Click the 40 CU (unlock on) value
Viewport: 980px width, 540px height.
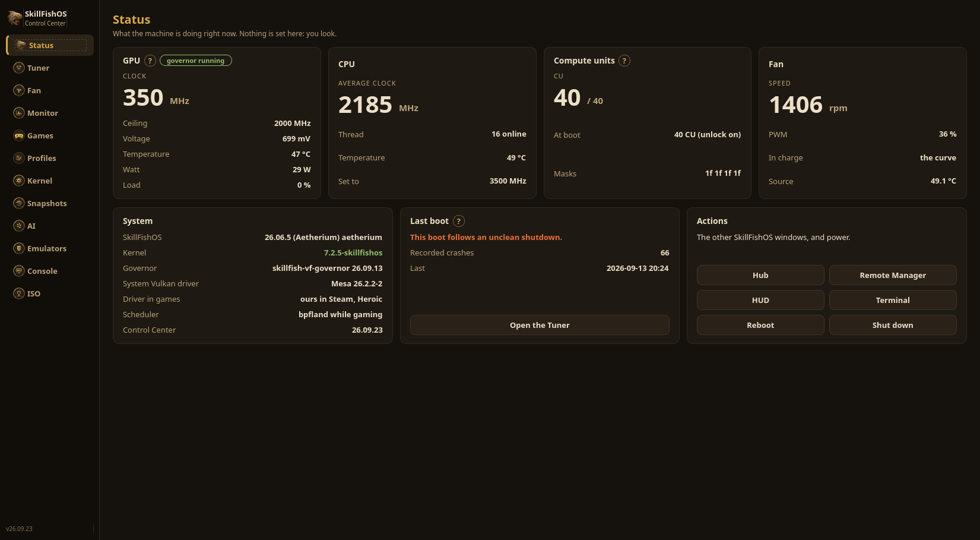click(708, 135)
